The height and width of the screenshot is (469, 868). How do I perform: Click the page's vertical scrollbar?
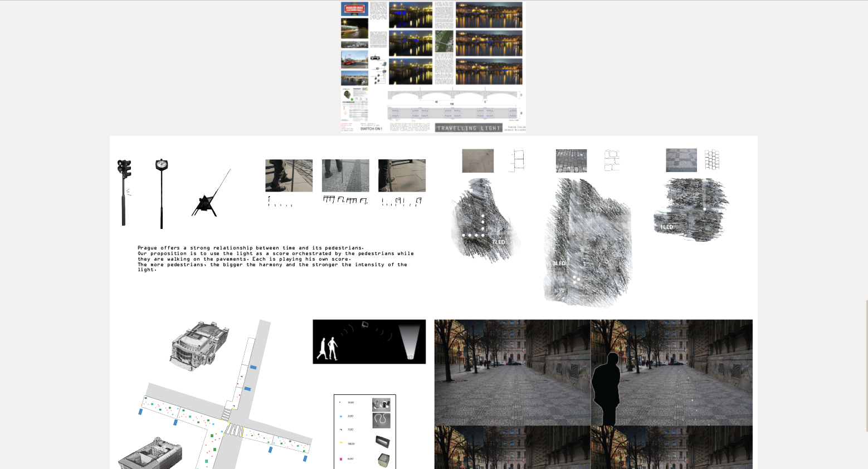866,365
